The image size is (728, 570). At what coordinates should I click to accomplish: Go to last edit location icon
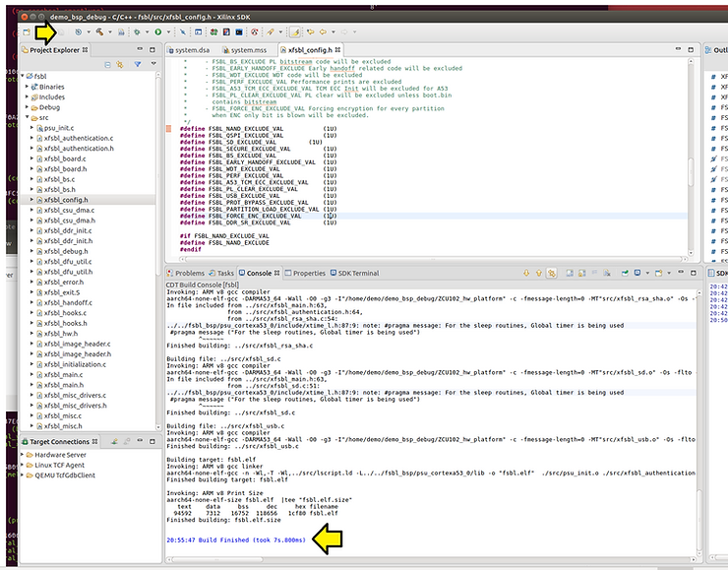coord(310,32)
